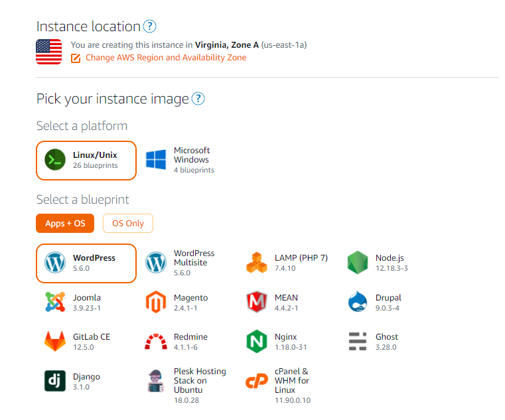Click the Joomla logo icon
Image resolution: width=505 pixels, height=420 pixels.
tap(55, 302)
